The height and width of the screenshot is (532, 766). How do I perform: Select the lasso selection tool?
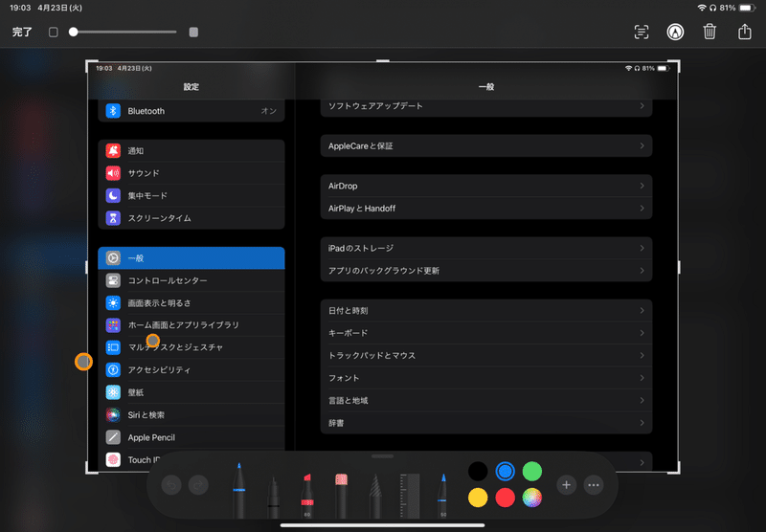pyautogui.click(x=375, y=496)
